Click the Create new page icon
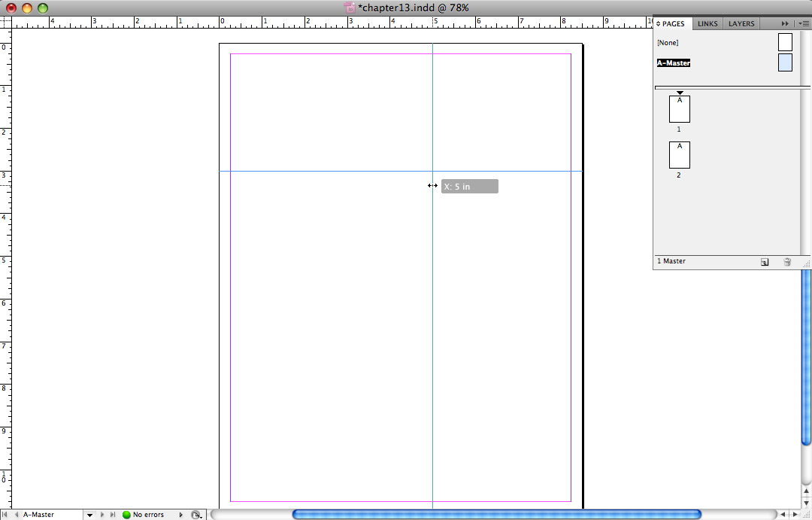Image resolution: width=812 pixels, height=520 pixels. pos(765,262)
